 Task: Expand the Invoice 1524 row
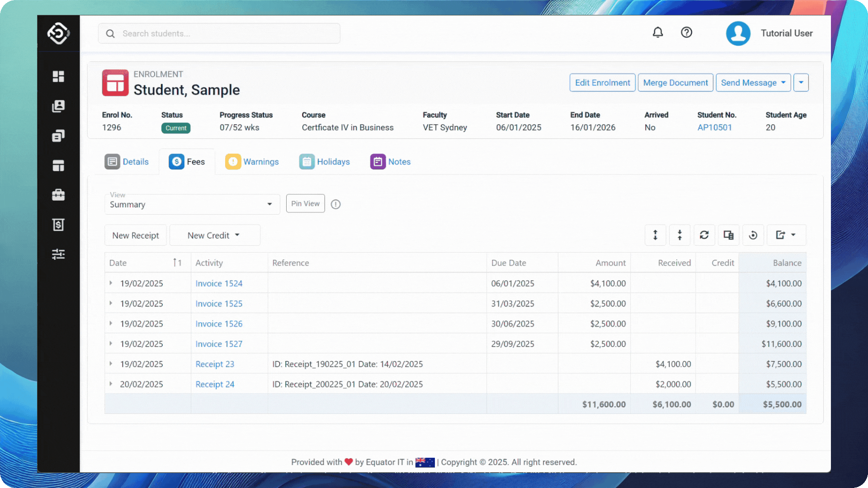[x=111, y=283]
